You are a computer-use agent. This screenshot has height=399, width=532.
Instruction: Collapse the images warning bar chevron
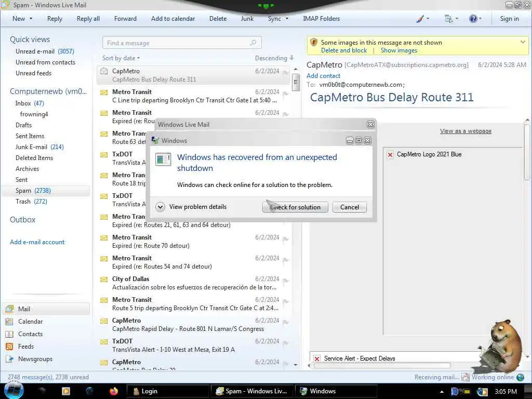click(x=523, y=42)
